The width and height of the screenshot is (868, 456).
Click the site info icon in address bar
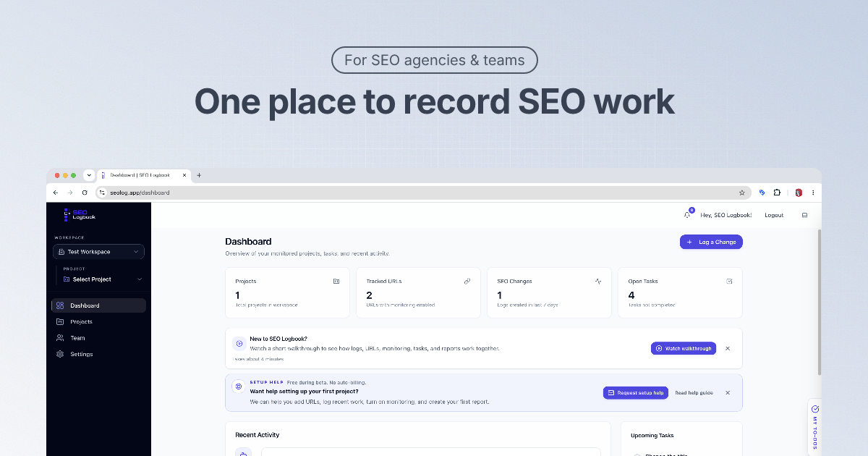(103, 193)
